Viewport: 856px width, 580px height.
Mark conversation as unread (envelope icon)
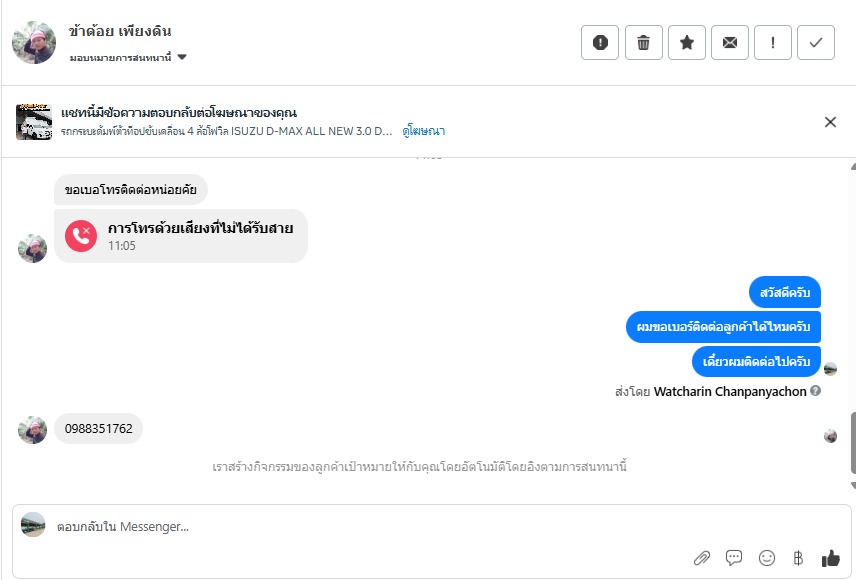(730, 42)
